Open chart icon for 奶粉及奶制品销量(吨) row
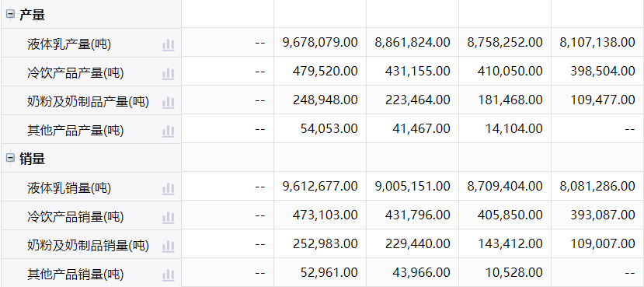644x287 pixels. (168, 247)
